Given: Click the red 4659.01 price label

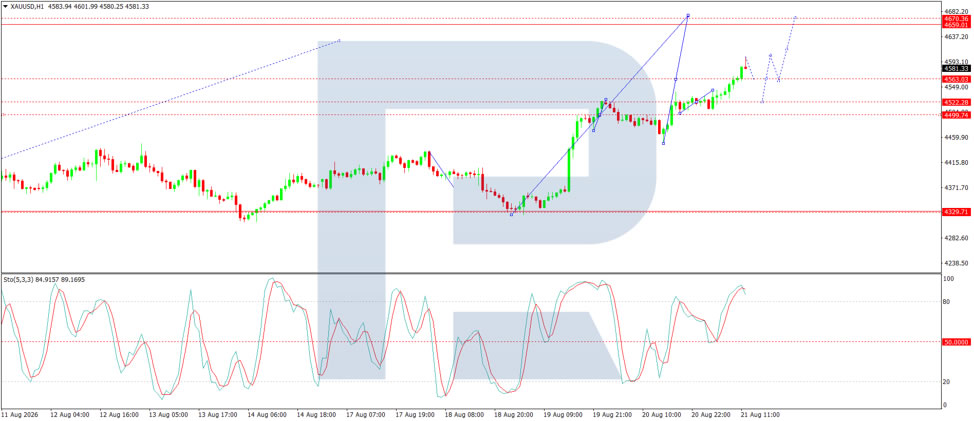Looking at the screenshot, I should [x=956, y=25].
